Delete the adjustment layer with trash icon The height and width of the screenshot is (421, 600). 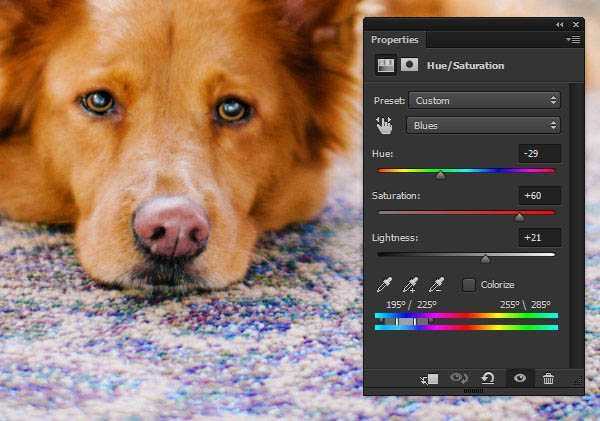[x=548, y=378]
